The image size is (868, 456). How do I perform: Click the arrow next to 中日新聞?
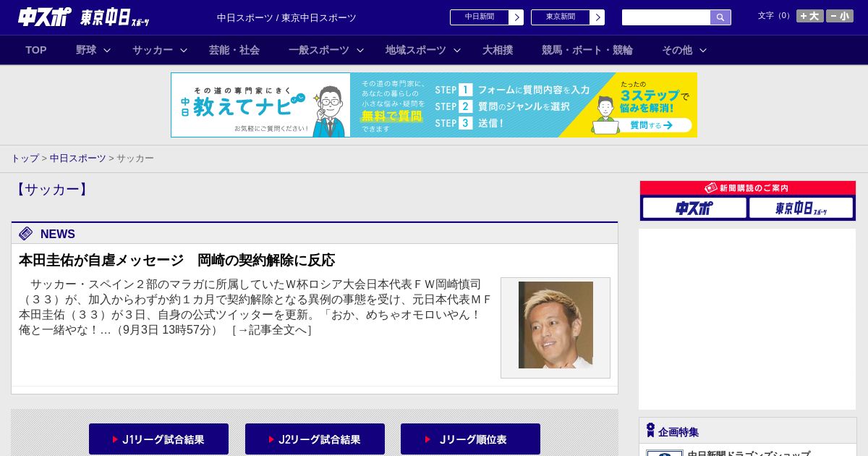tap(516, 17)
